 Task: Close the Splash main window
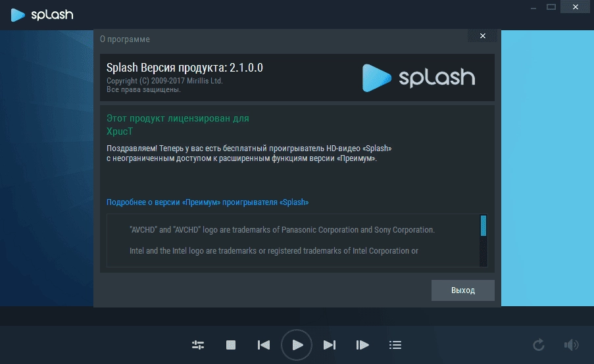576,7
